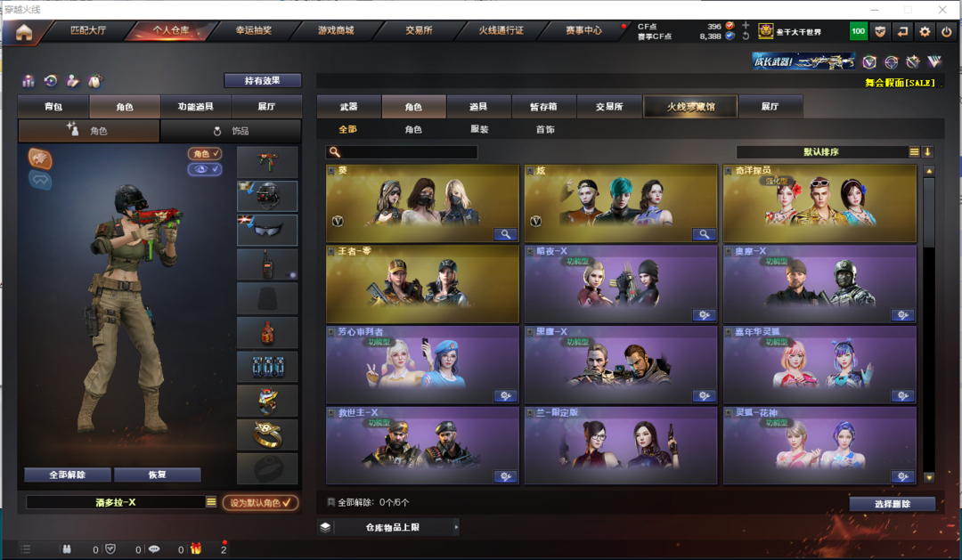Viewport: 962px width, 560px height.
Task: Open the chat bubble icon in bottom bar
Action: (154, 549)
